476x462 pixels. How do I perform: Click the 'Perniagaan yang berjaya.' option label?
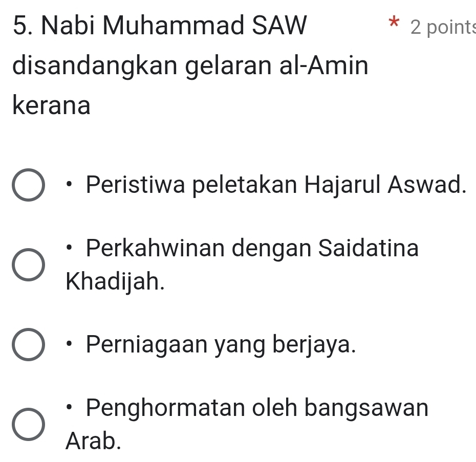(221, 344)
